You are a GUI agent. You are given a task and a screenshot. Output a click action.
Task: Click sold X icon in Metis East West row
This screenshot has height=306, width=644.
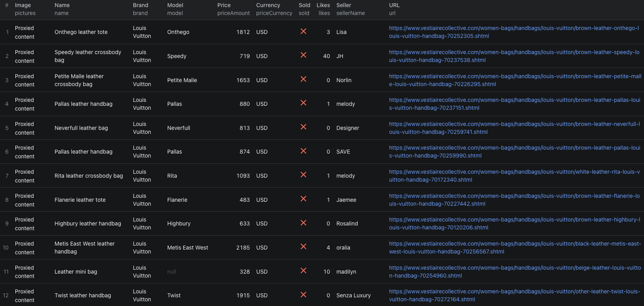[303, 246]
